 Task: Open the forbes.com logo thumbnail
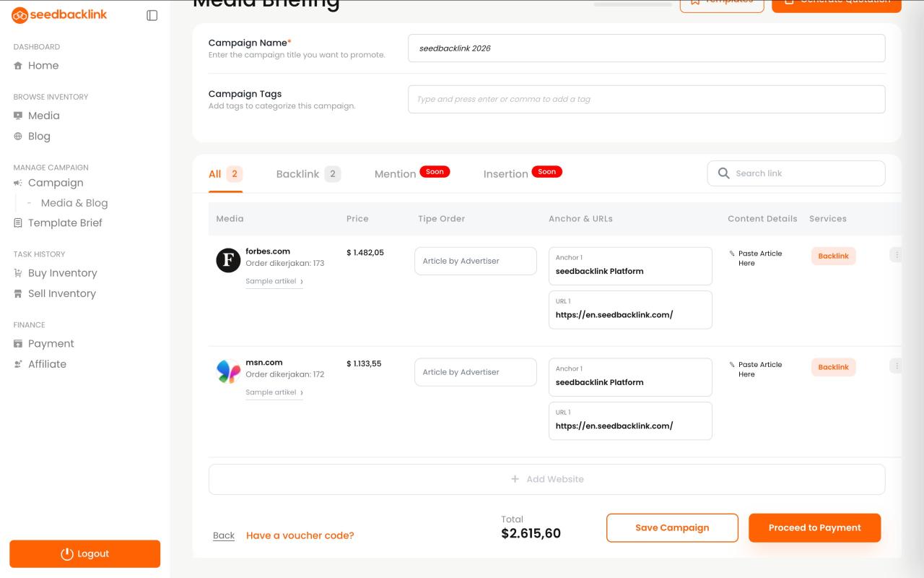(x=228, y=260)
